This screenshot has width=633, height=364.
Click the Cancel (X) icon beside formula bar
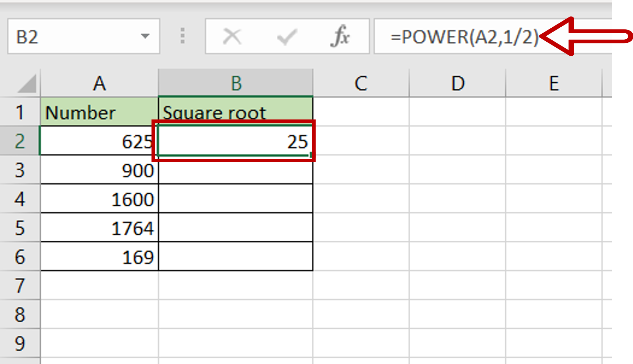coord(232,36)
